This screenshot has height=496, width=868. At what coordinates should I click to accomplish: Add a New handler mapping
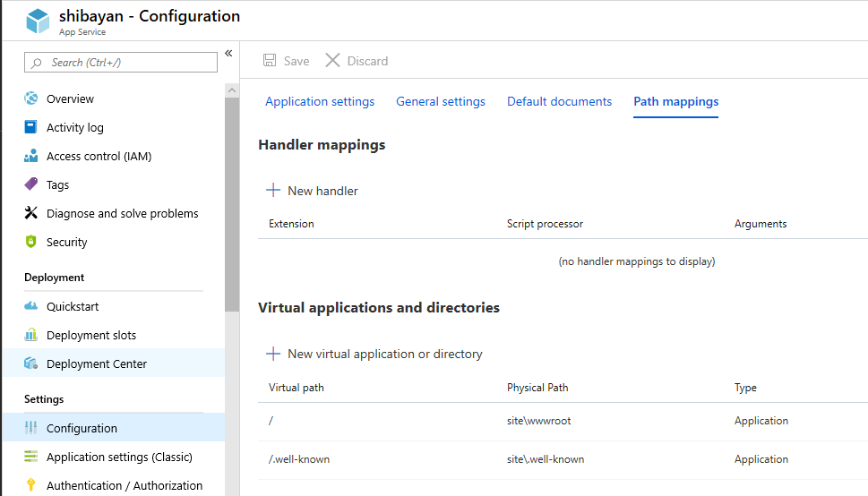pyautogui.click(x=313, y=191)
